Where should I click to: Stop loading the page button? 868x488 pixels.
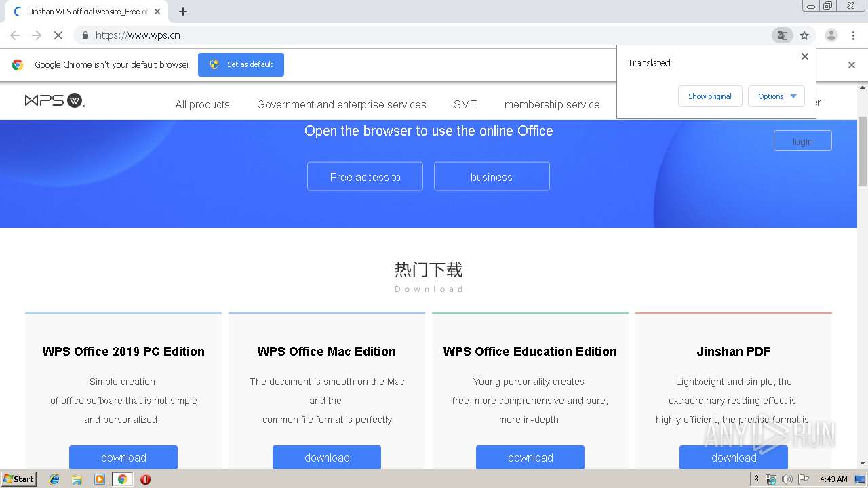click(x=58, y=35)
